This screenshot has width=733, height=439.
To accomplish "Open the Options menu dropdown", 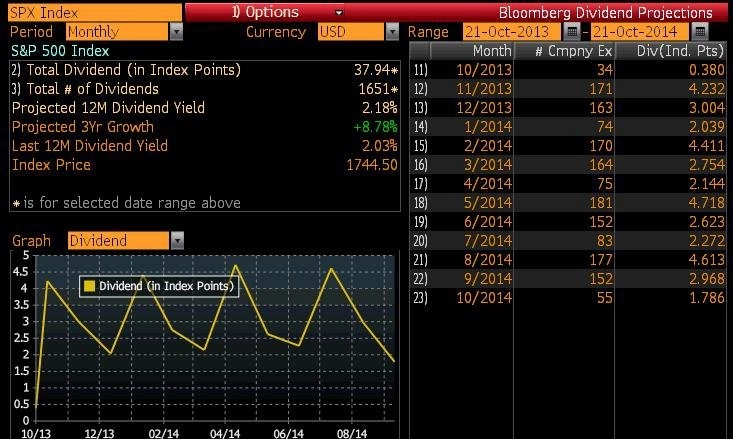I will (339, 13).
